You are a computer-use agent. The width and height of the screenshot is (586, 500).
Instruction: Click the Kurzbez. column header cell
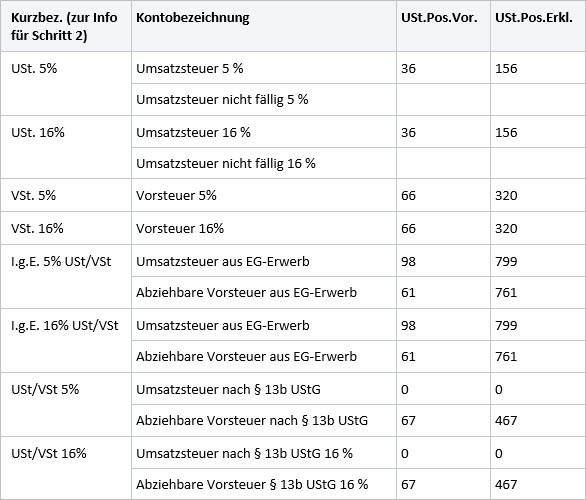point(64,27)
